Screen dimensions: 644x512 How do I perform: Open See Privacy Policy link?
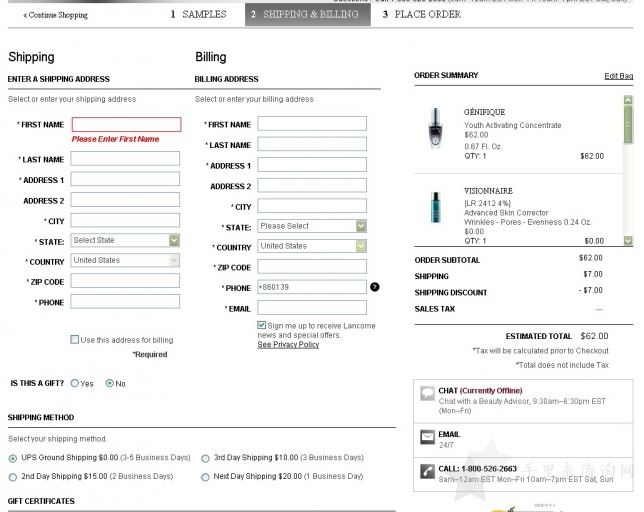point(288,345)
